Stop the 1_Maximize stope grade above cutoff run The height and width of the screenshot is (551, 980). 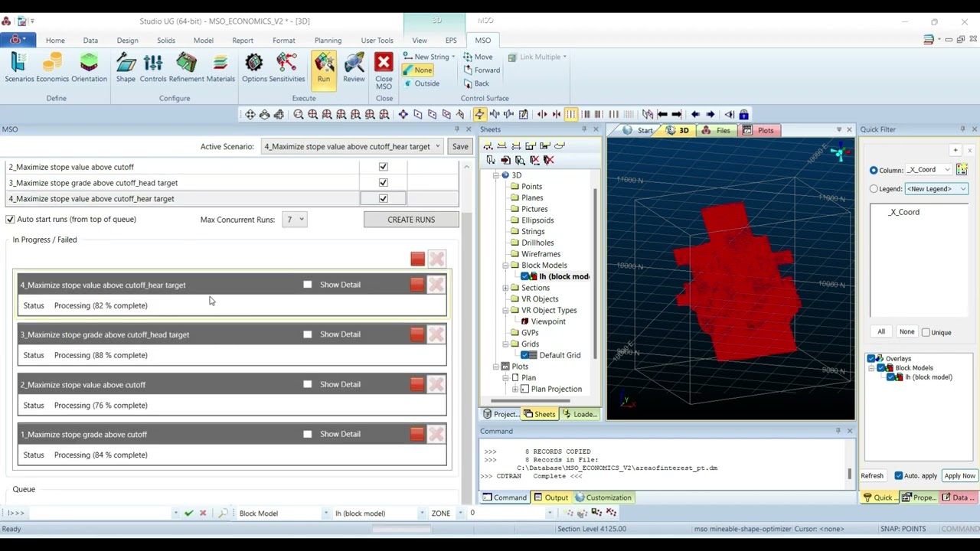coord(416,434)
